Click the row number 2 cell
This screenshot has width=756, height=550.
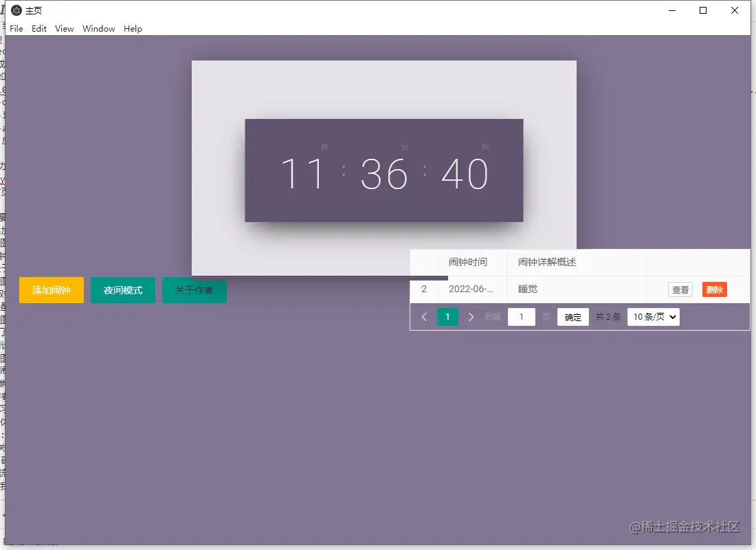coord(424,289)
